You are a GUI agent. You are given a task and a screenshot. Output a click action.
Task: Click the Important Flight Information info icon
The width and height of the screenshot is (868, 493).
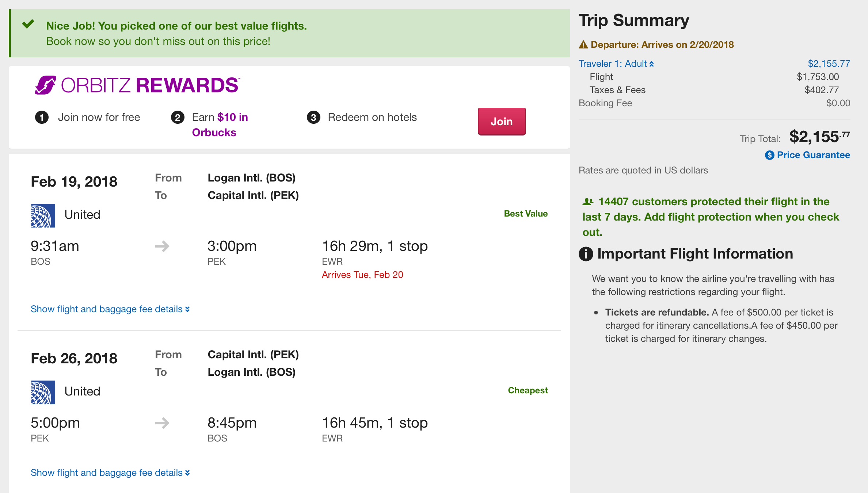click(586, 254)
